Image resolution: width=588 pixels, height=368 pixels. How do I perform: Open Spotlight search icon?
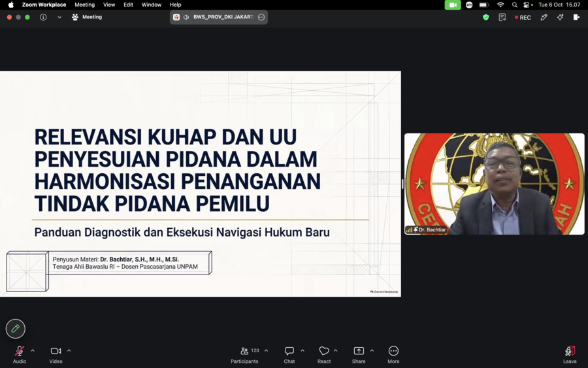[515, 5]
